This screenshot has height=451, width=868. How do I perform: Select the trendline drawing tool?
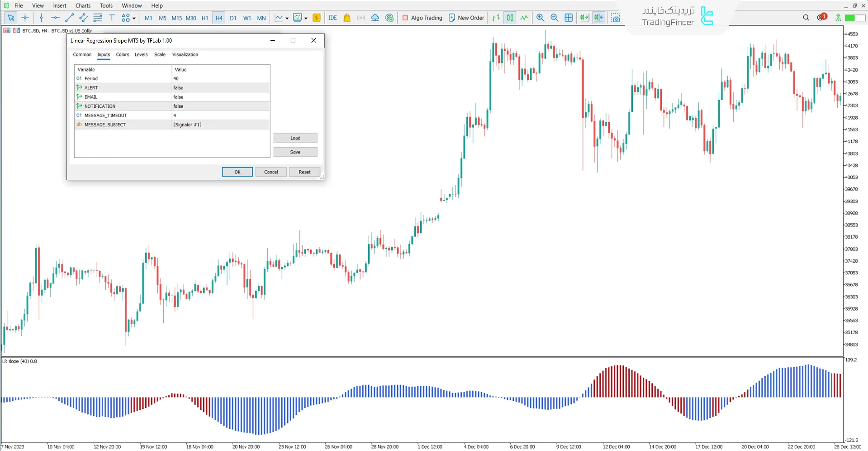pos(69,18)
